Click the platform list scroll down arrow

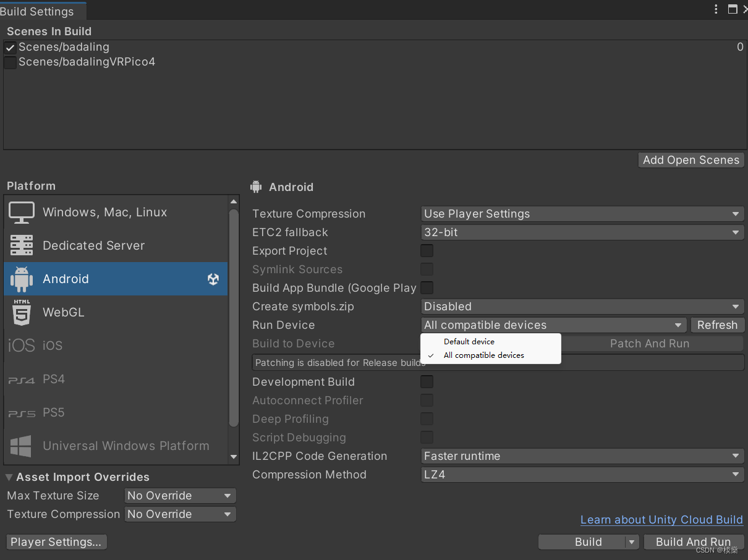[234, 457]
